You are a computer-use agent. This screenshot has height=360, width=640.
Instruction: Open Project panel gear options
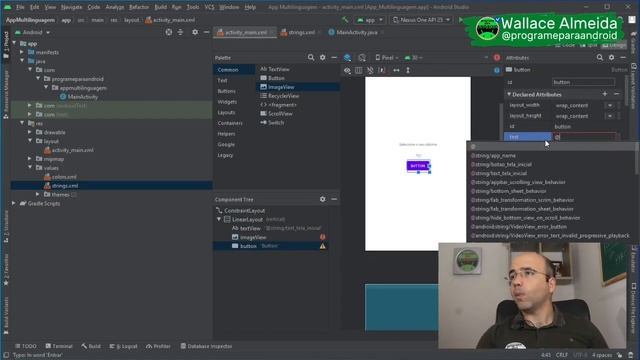click(195, 32)
